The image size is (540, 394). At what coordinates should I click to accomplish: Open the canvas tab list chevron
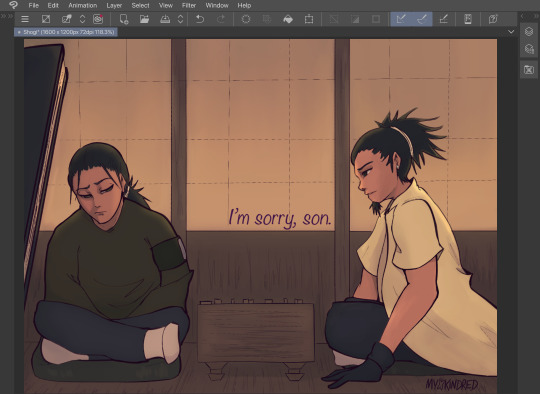click(x=511, y=32)
